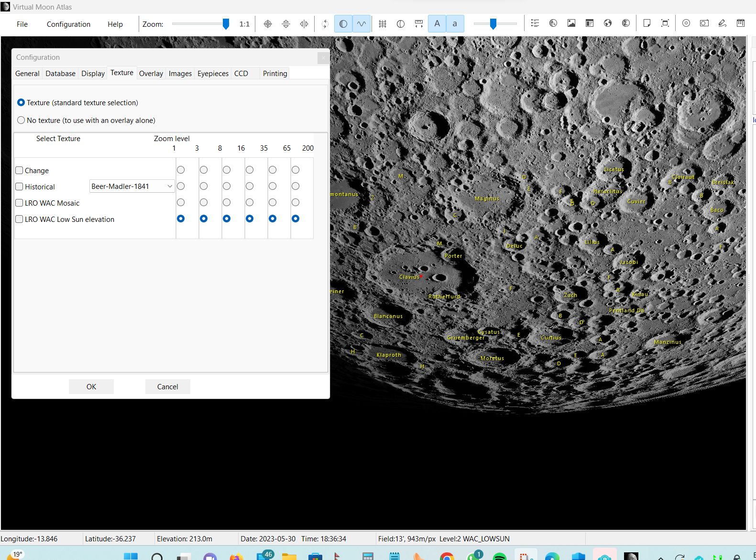Click the sigma circle toolbar icon
This screenshot has width=756, height=560.
pos(626,23)
